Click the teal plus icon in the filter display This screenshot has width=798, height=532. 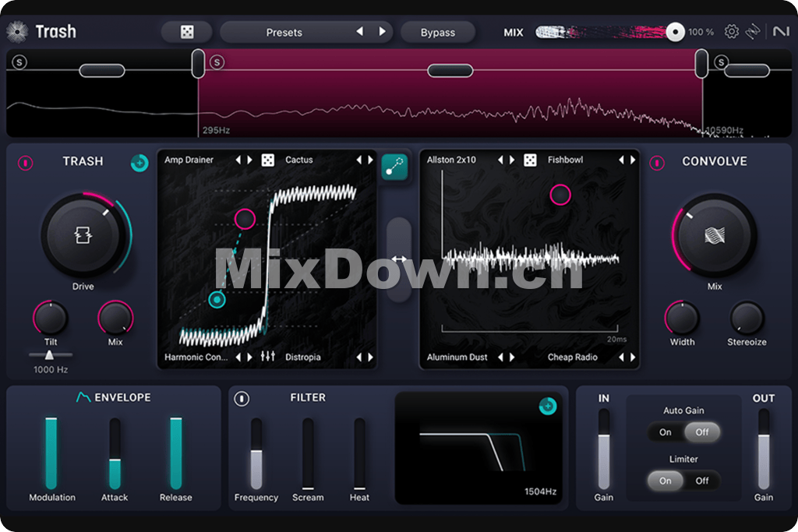[x=548, y=406]
